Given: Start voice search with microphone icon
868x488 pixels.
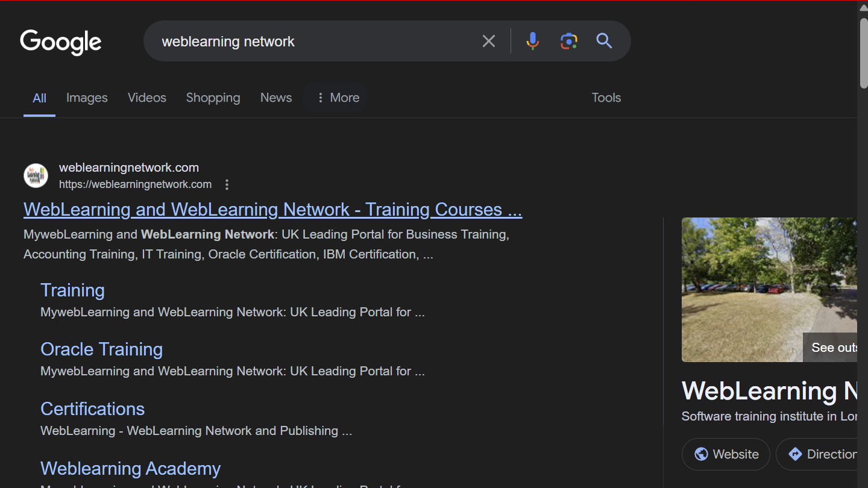Looking at the screenshot, I should pos(532,41).
